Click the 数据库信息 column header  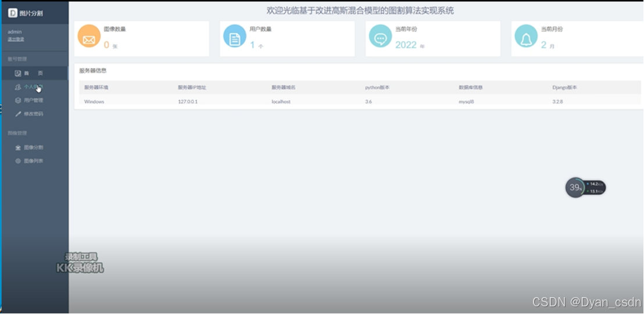pyautogui.click(x=471, y=88)
